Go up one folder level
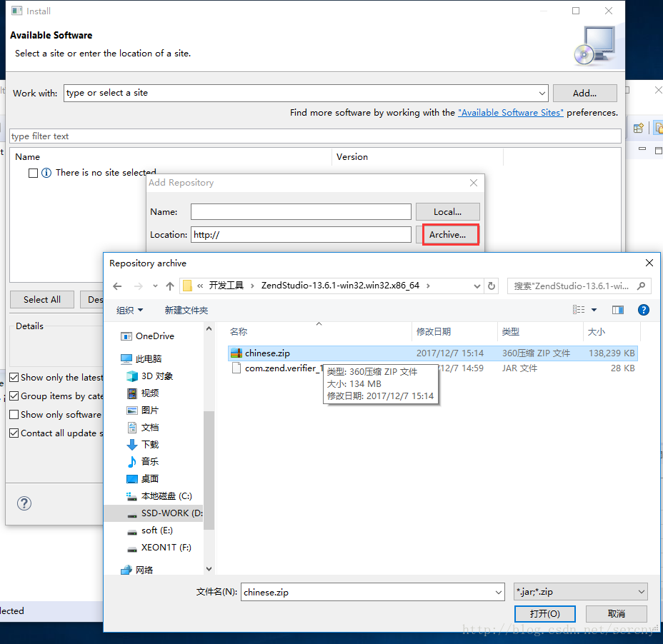This screenshot has height=644, width=663. [170, 286]
